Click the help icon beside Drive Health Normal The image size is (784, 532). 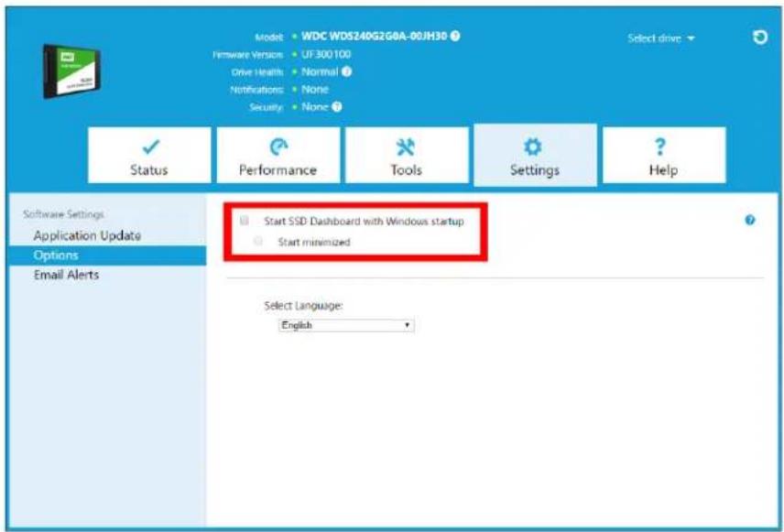[346, 72]
